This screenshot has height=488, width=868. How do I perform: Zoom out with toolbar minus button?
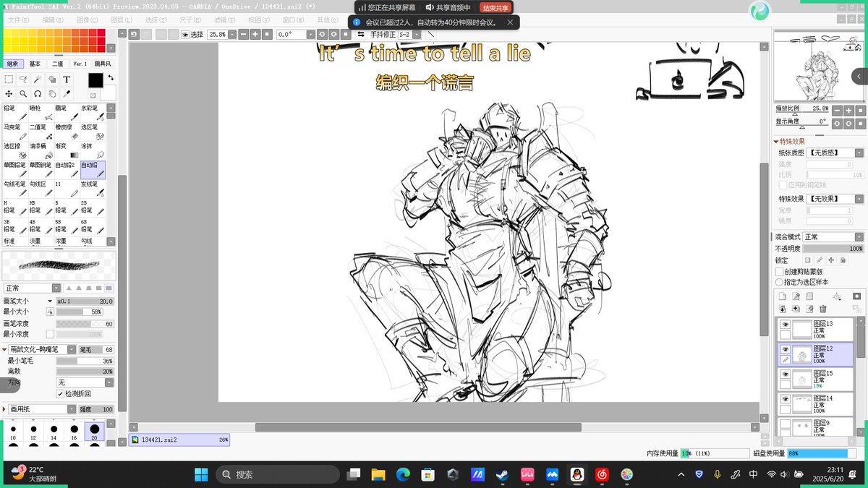(244, 34)
